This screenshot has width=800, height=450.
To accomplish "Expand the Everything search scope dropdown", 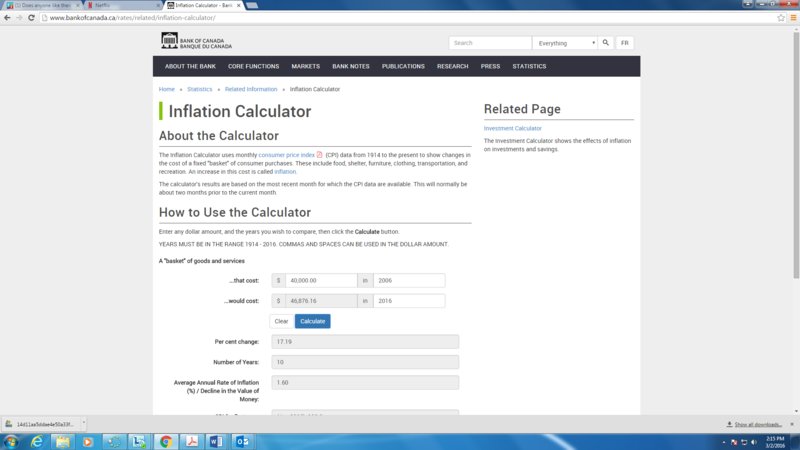I will 565,43.
